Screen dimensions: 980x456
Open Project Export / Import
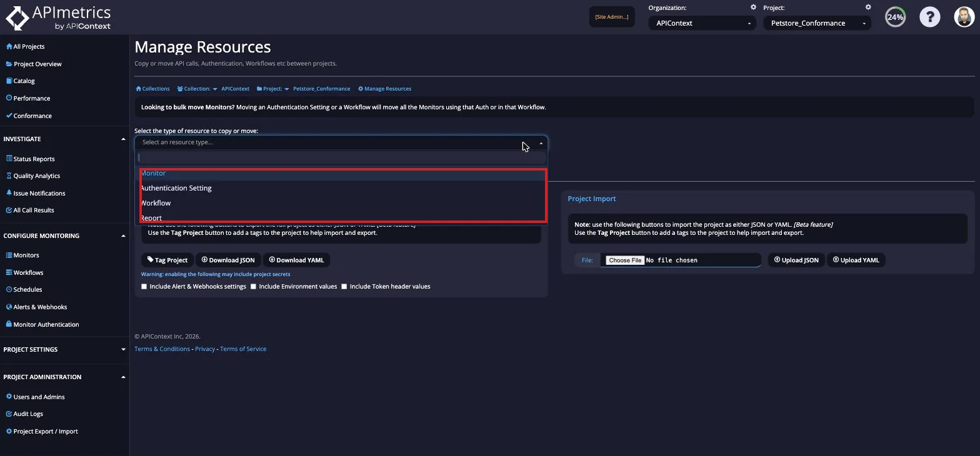[42, 431]
